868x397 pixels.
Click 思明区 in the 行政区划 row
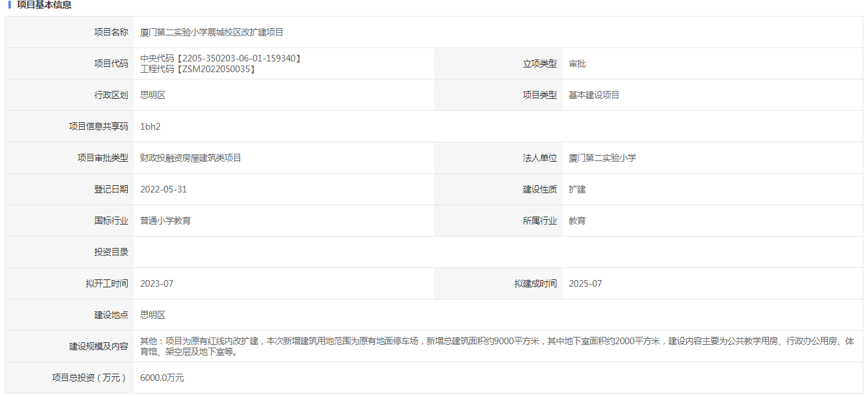click(x=152, y=95)
